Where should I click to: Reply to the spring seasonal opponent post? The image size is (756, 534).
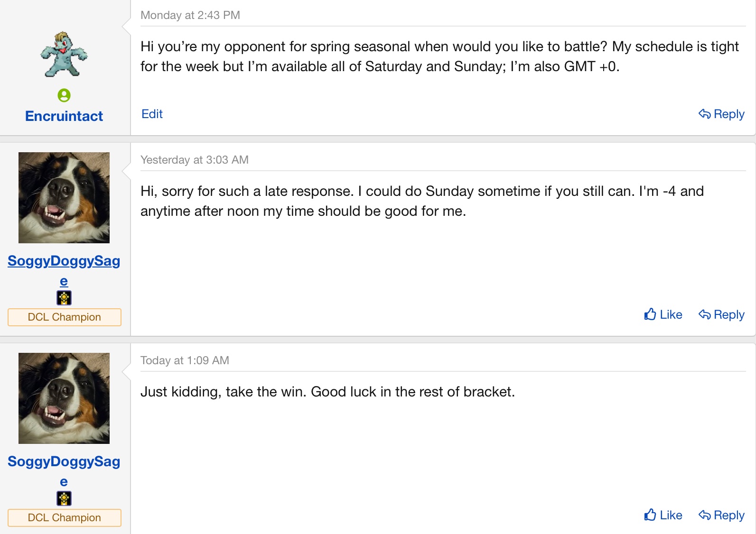(721, 114)
